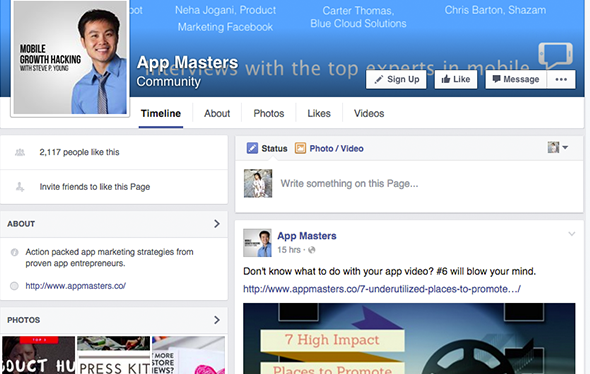Open the Product Hunt photo thumbnail
This screenshot has height=374, width=590.
(38, 355)
